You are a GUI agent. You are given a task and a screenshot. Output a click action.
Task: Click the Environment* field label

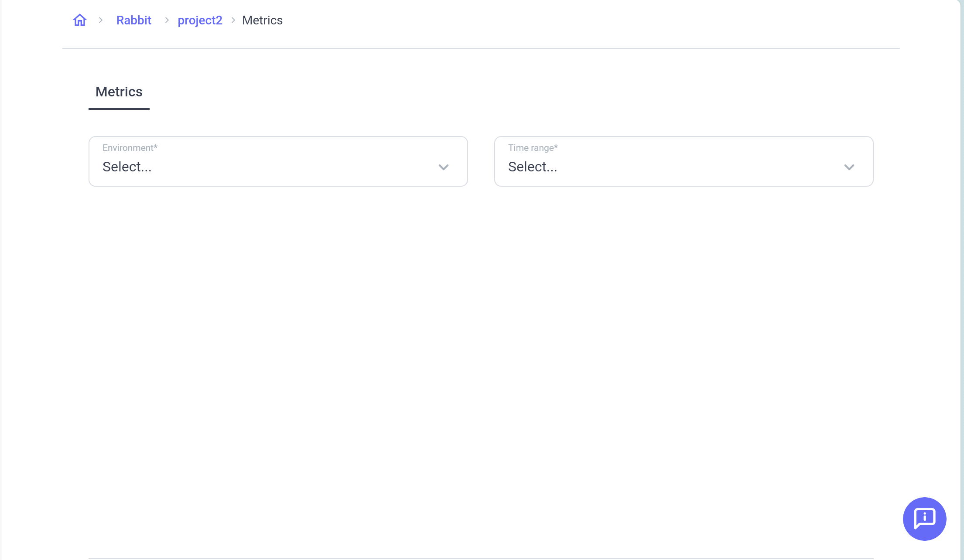(x=130, y=147)
